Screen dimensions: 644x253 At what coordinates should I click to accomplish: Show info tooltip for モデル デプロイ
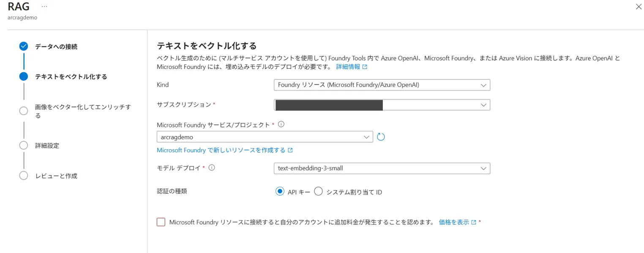[x=212, y=168]
